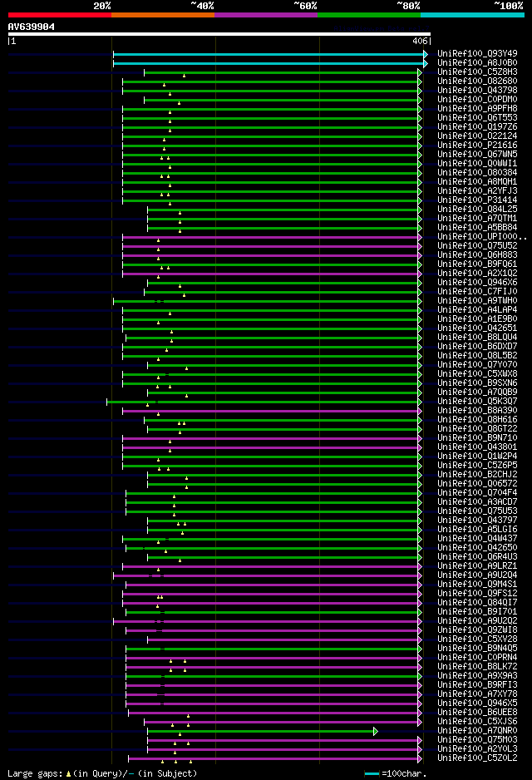
Task: Select hit label UniRef100_Q8H616
Action: click(x=477, y=419)
